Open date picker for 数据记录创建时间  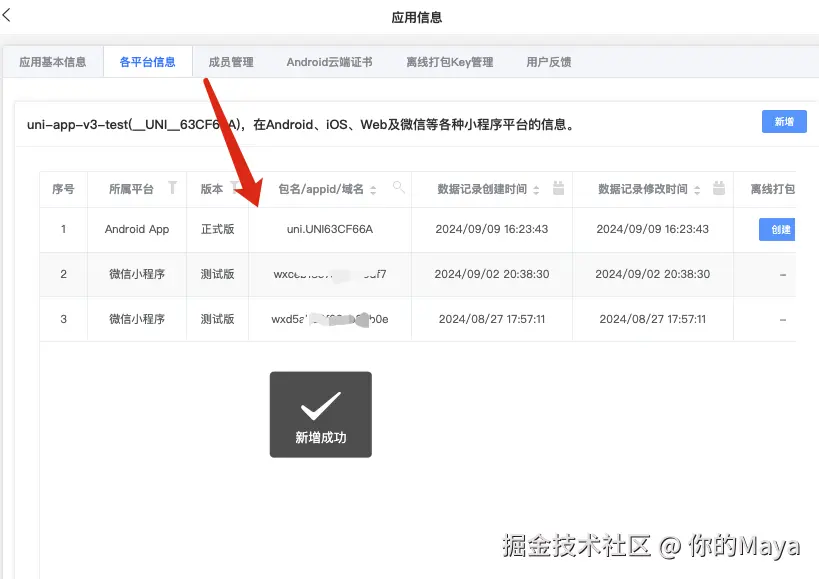tap(558, 188)
